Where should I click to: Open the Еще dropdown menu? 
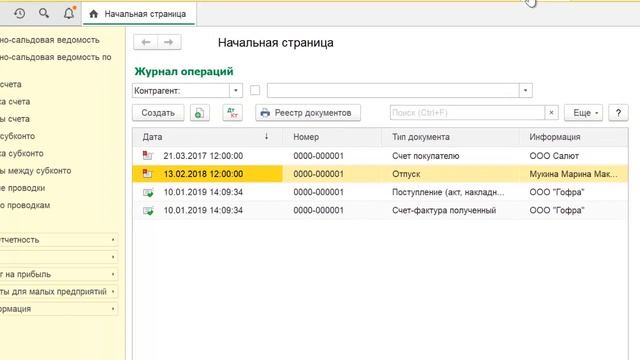click(583, 113)
